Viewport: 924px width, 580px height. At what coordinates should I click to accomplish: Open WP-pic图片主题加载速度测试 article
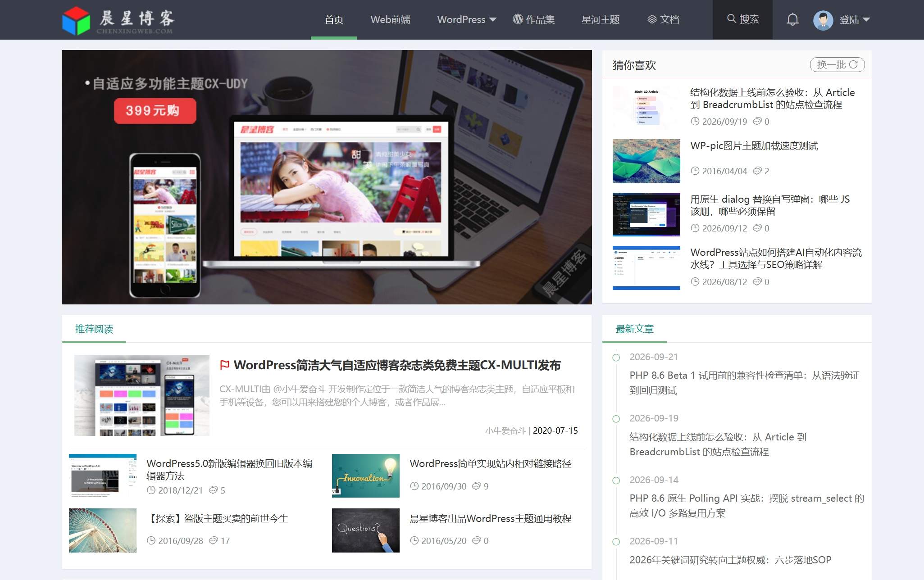point(754,146)
